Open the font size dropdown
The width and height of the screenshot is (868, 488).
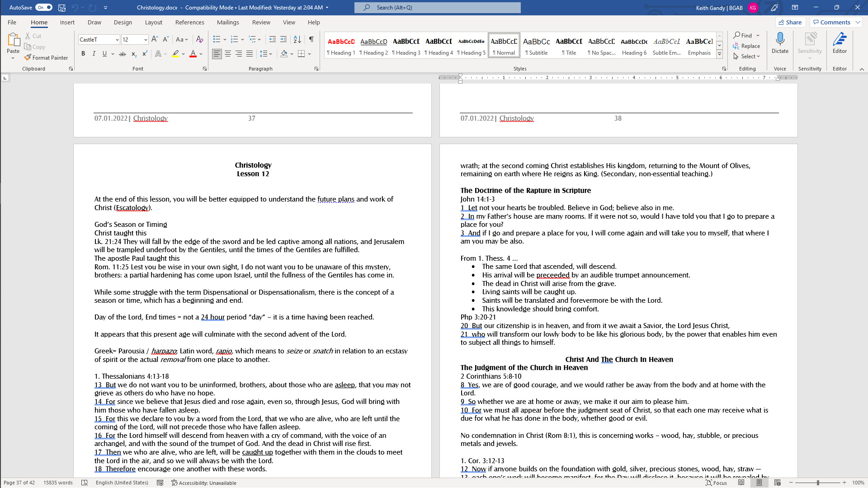[146, 40]
